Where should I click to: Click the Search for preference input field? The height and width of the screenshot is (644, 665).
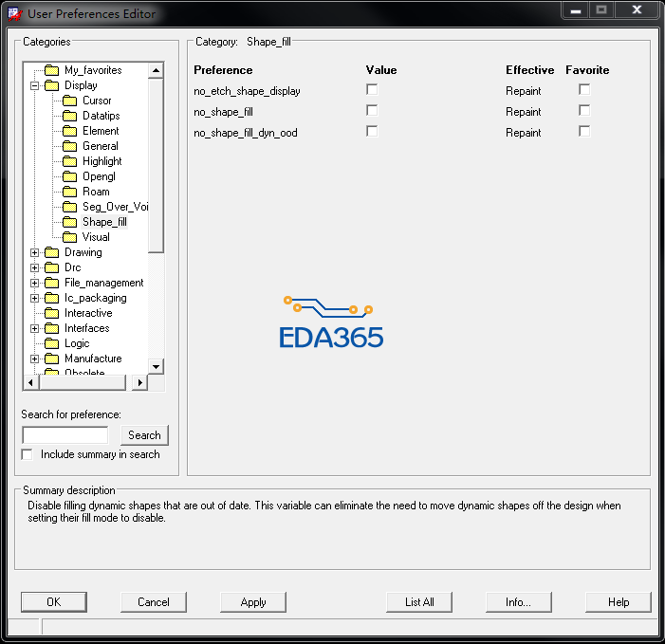point(65,435)
